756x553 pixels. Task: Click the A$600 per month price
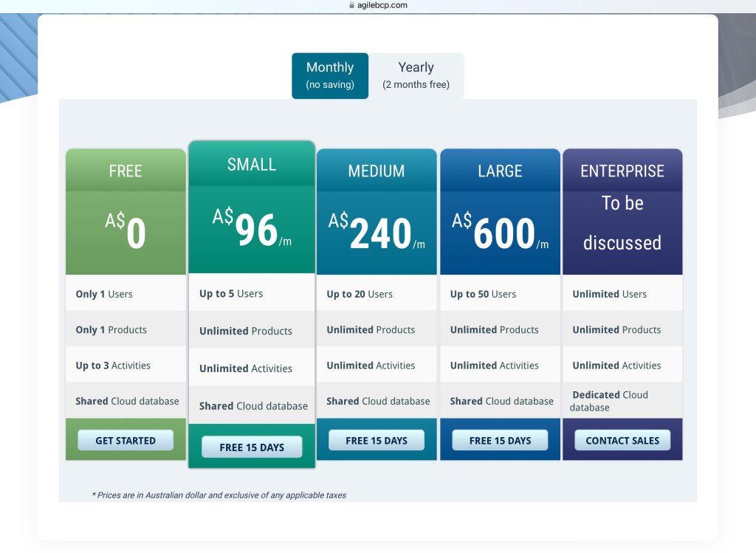500,233
